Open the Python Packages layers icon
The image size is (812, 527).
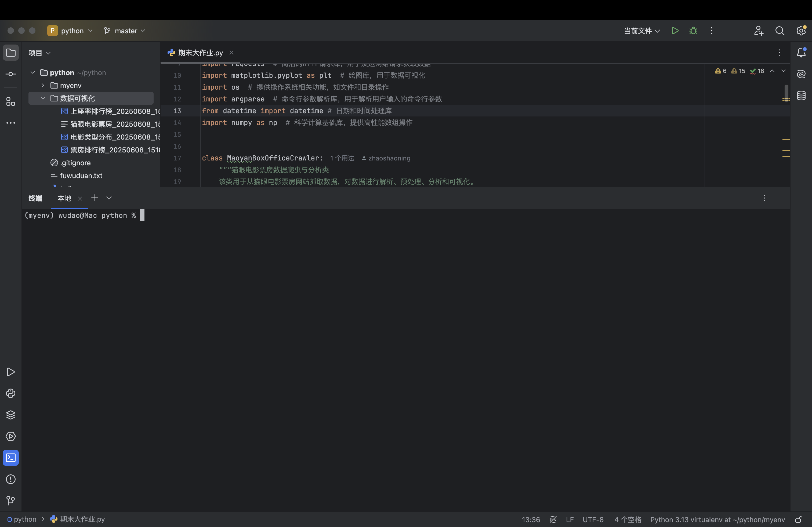pos(10,415)
